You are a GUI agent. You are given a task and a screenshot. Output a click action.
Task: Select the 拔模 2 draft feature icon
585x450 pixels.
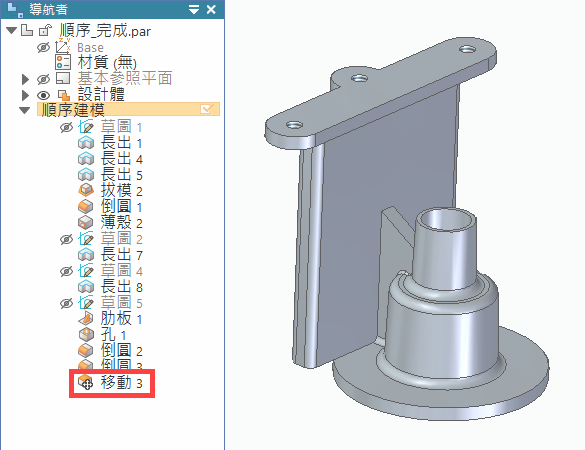(86, 191)
